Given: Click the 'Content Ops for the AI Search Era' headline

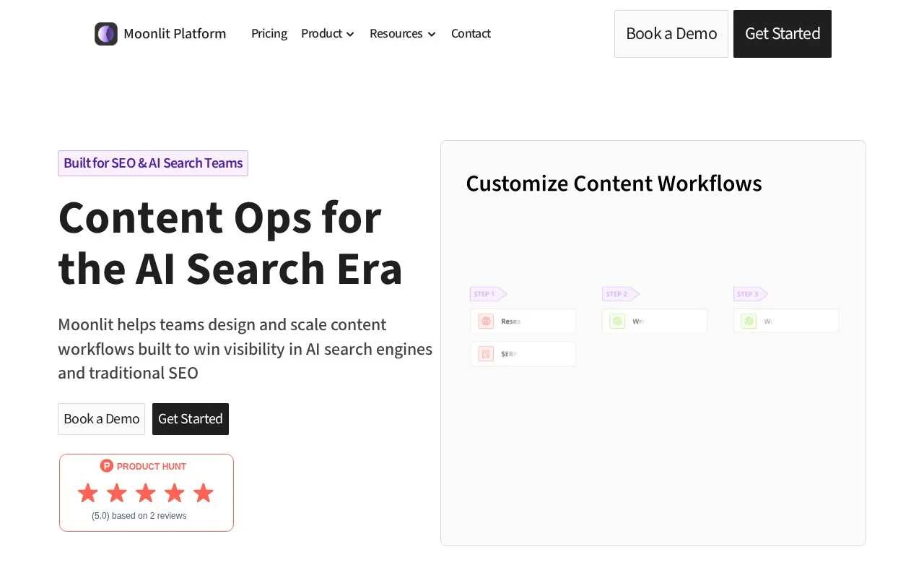Looking at the screenshot, I should click(230, 242).
